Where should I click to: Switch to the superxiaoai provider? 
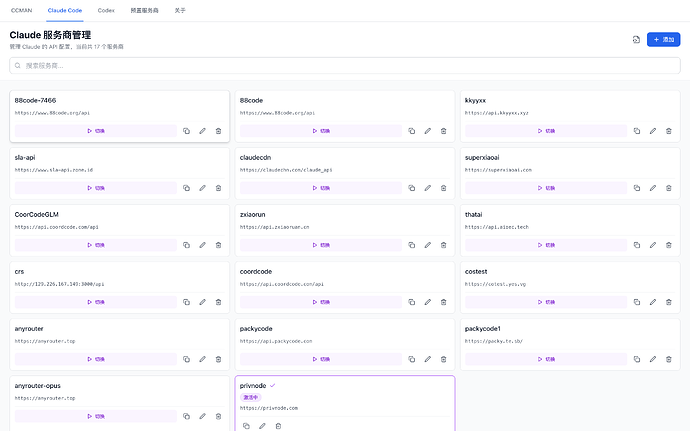[x=546, y=188]
